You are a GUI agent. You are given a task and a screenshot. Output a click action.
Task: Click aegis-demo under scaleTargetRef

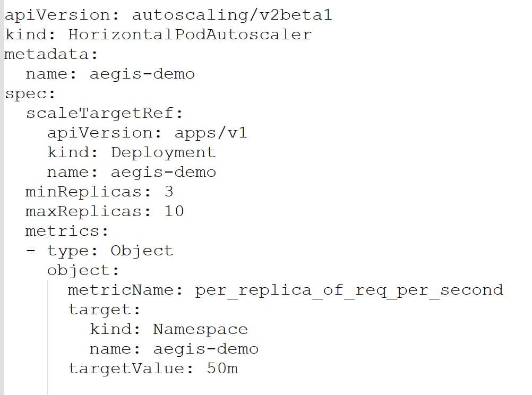163,172
